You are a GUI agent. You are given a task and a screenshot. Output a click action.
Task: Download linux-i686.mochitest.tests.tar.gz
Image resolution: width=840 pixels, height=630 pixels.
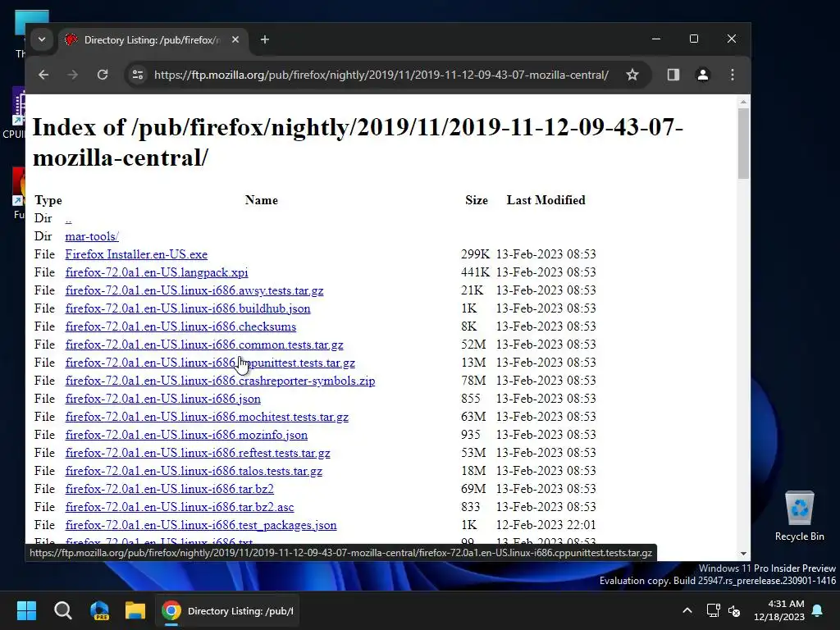[x=207, y=417]
